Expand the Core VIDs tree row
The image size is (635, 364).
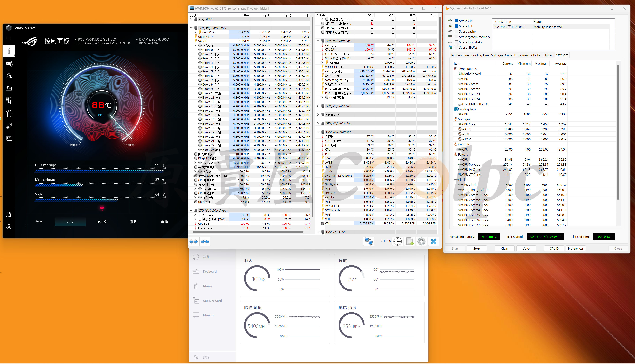(x=195, y=32)
